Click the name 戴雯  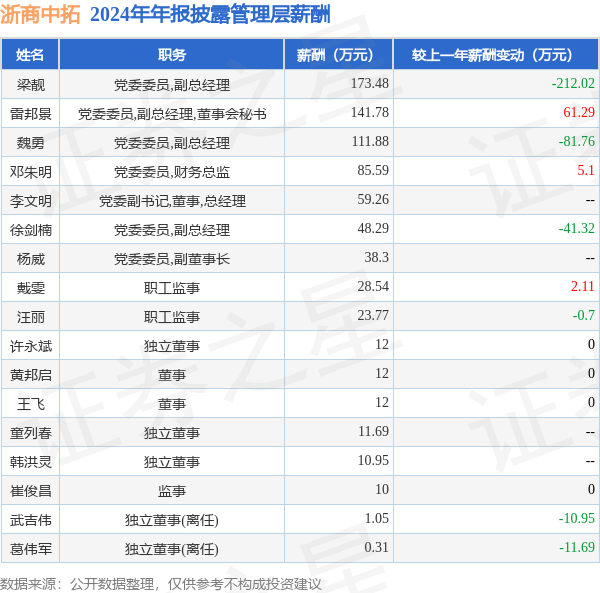tap(31, 288)
